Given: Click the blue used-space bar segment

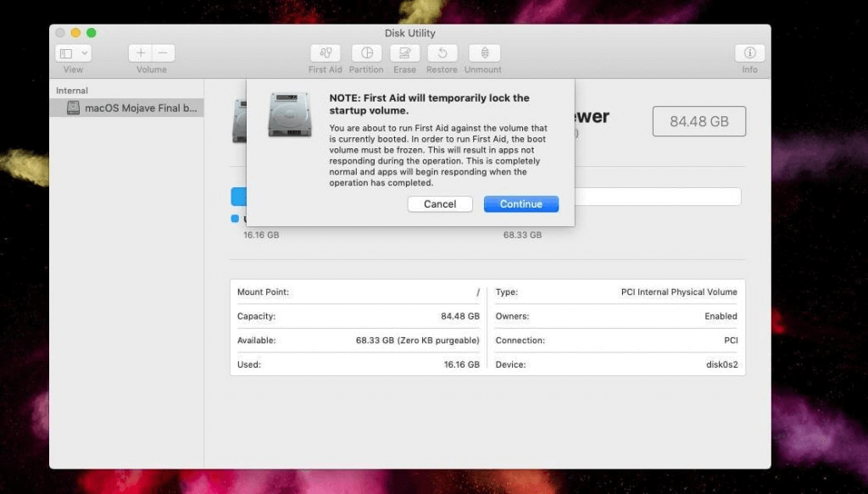Looking at the screenshot, I should (x=238, y=197).
